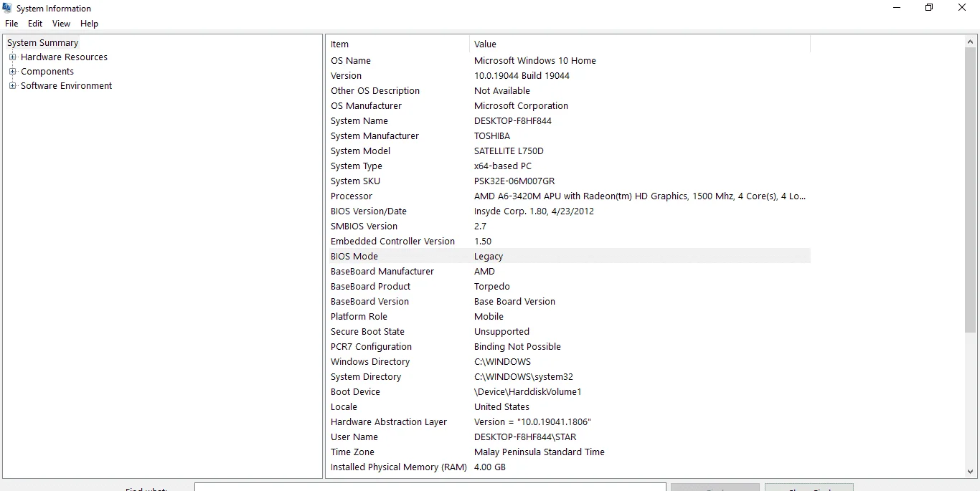Click the value 10.0.19044 Build 19044
This screenshot has width=980, height=491.
[x=522, y=76]
